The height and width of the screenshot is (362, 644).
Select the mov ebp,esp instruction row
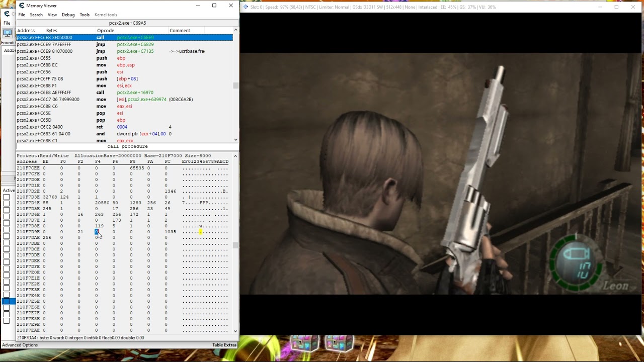coord(124,65)
